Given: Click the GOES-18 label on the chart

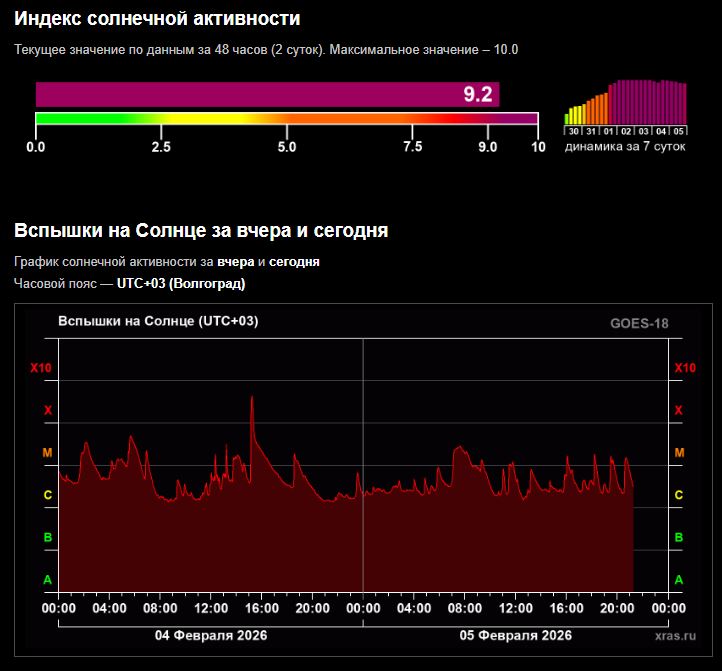Looking at the screenshot, I should click(x=639, y=323).
